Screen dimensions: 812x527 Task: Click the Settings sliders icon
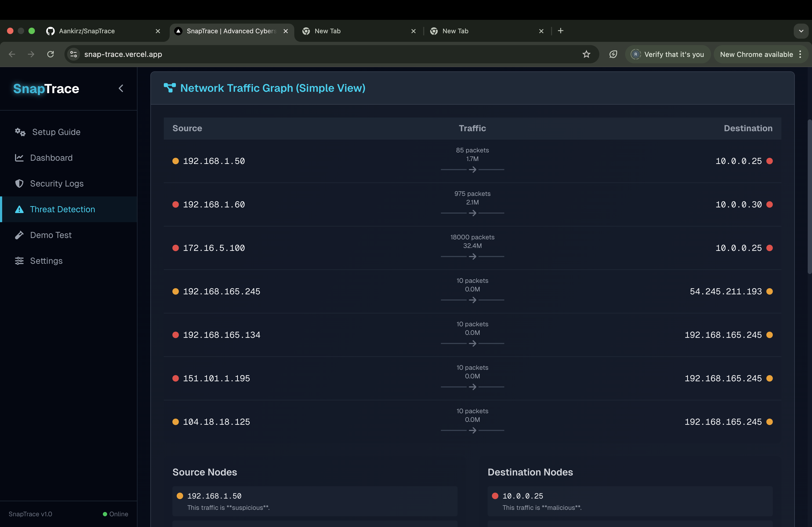pyautogui.click(x=19, y=261)
